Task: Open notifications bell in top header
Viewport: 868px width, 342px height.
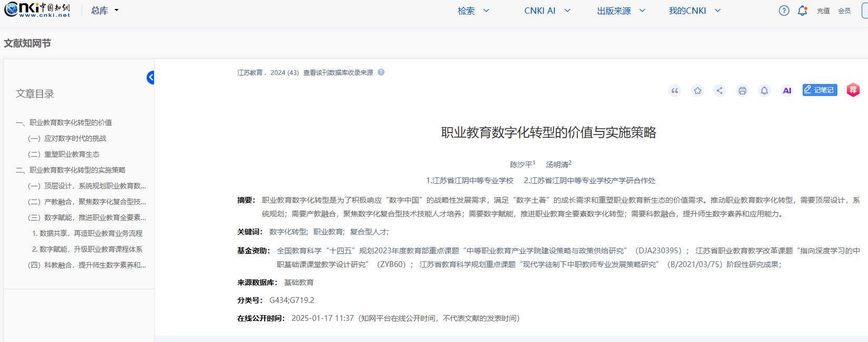Action: pos(802,11)
